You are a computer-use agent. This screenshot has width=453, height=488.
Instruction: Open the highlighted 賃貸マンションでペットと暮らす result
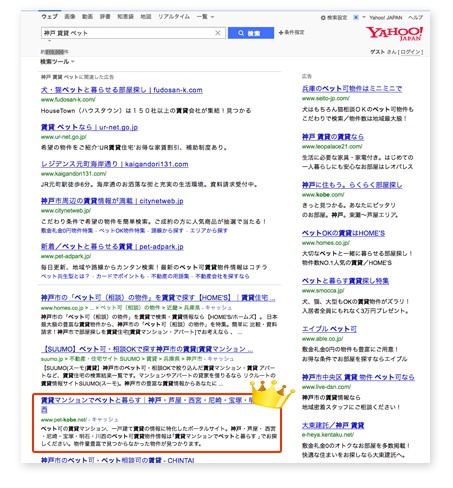point(147,400)
